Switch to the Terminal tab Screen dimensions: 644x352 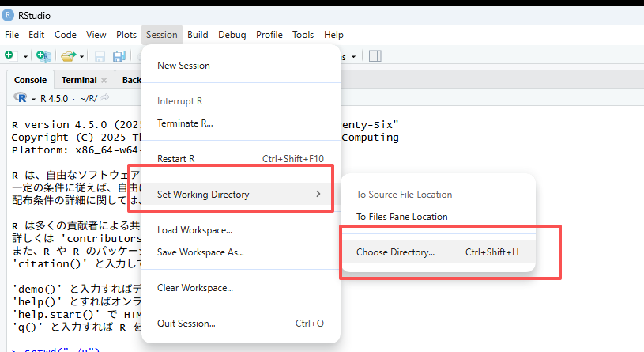(79, 80)
